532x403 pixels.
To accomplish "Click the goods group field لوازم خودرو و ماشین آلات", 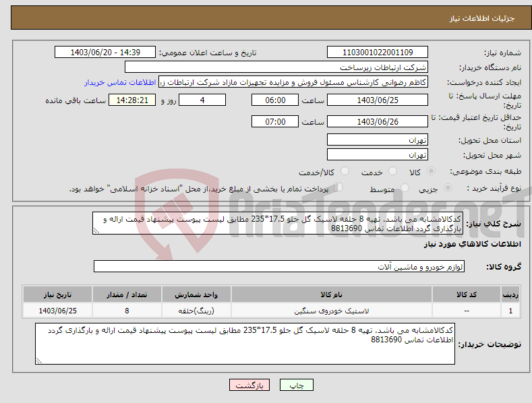I will point(279,267).
